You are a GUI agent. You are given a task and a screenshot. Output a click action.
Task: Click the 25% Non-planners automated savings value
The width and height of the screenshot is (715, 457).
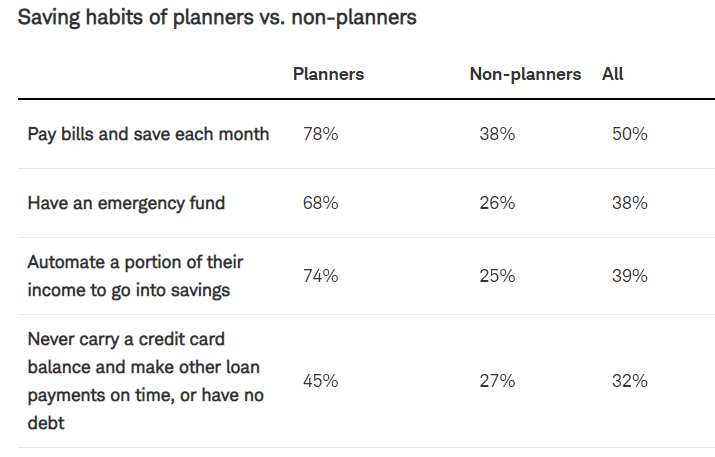(497, 276)
